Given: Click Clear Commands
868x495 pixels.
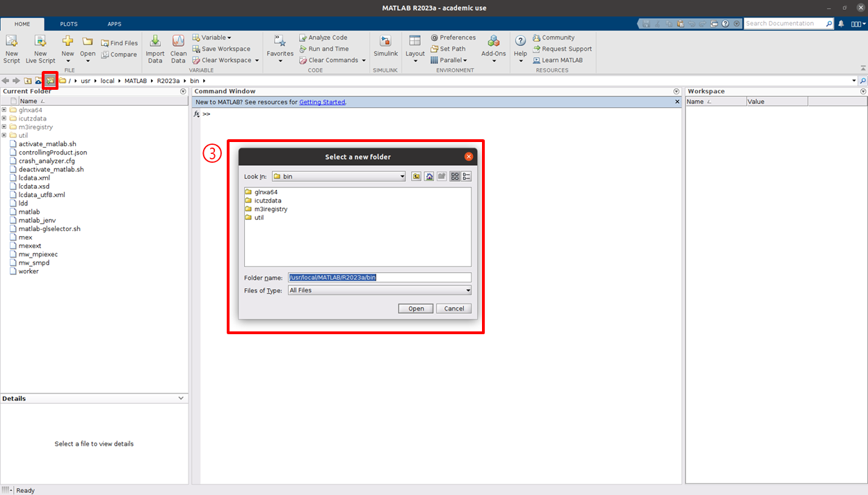Looking at the screenshot, I should [328, 60].
